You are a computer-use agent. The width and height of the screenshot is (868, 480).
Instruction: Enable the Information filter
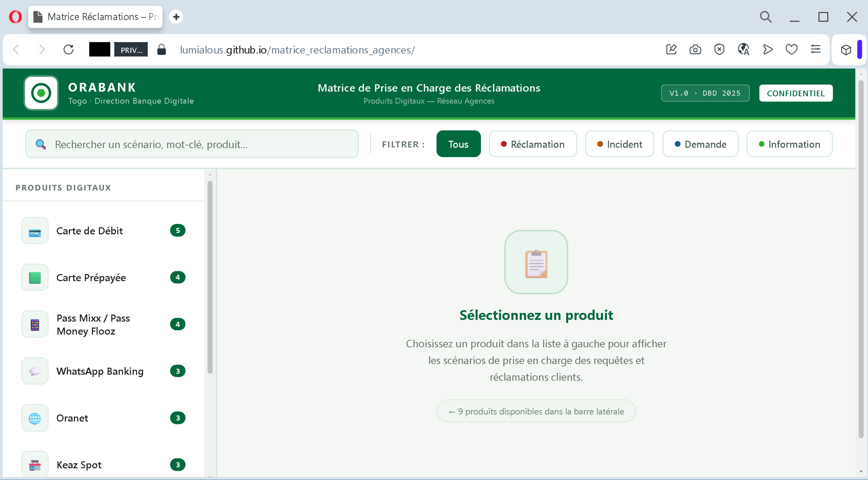[789, 144]
